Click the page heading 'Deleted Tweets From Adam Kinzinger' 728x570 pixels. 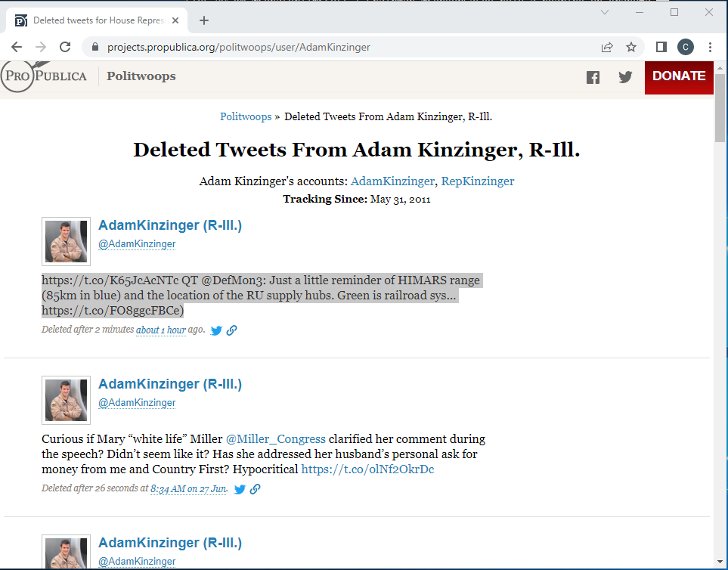[x=357, y=150]
